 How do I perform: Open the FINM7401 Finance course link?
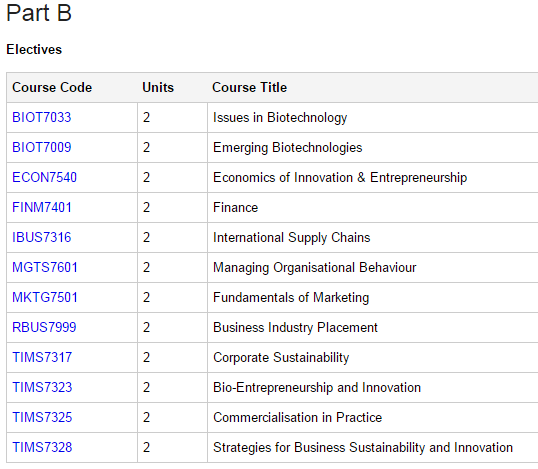pos(42,207)
